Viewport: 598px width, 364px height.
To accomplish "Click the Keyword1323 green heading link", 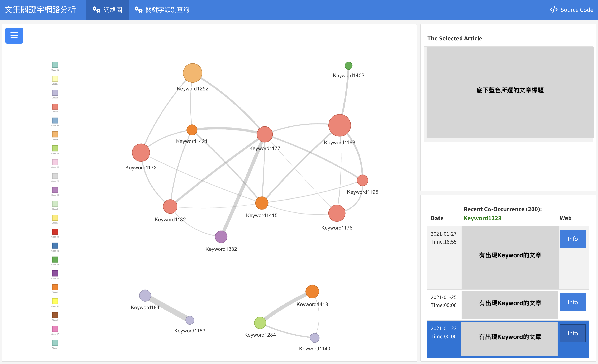I will click(x=482, y=218).
